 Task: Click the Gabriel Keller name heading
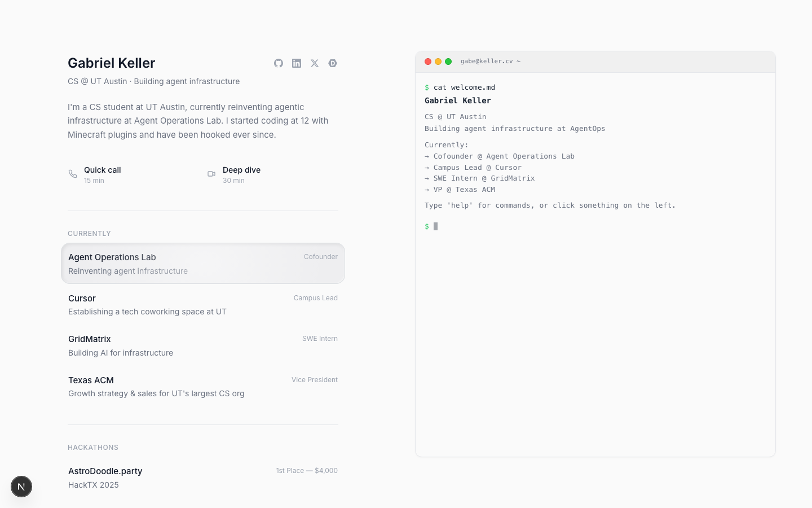click(112, 63)
